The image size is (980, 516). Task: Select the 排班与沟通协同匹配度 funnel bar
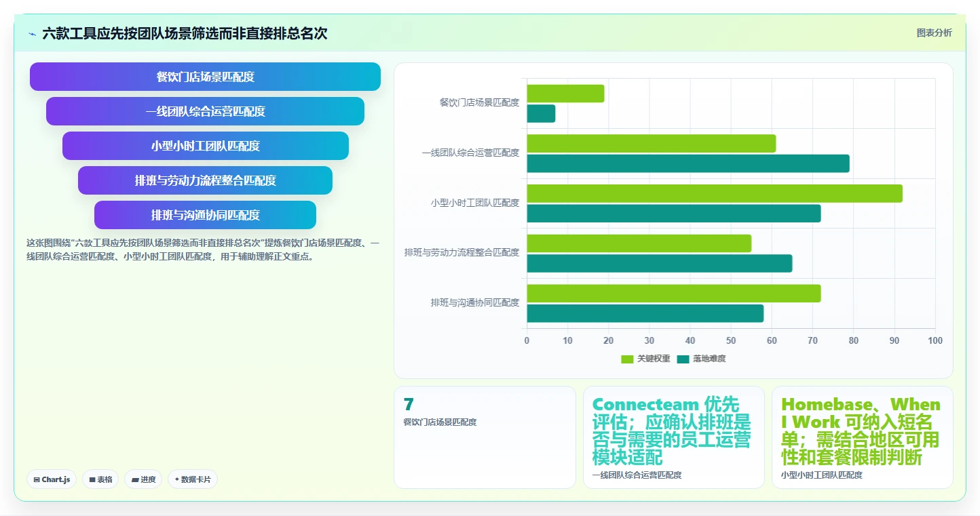205,215
